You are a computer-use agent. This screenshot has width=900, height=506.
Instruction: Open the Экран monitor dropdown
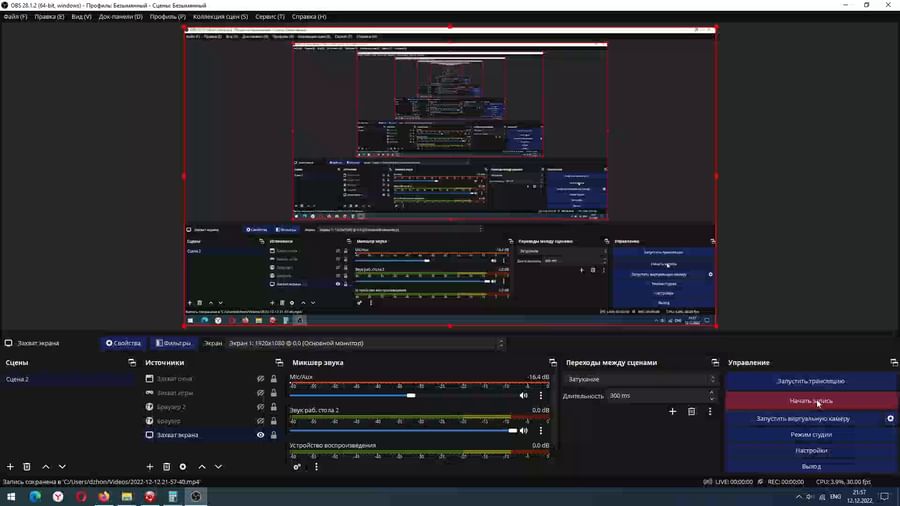[x=365, y=343]
